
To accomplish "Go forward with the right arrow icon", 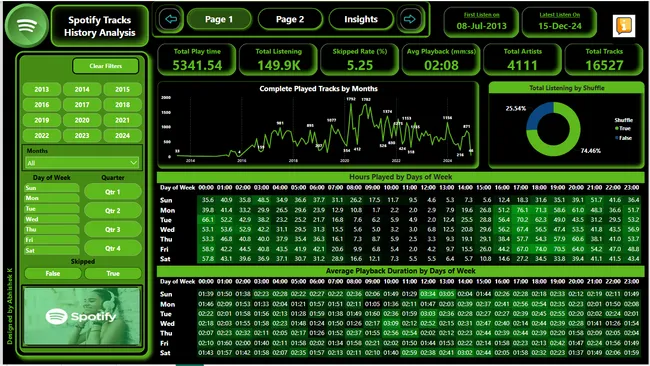I will [410, 19].
